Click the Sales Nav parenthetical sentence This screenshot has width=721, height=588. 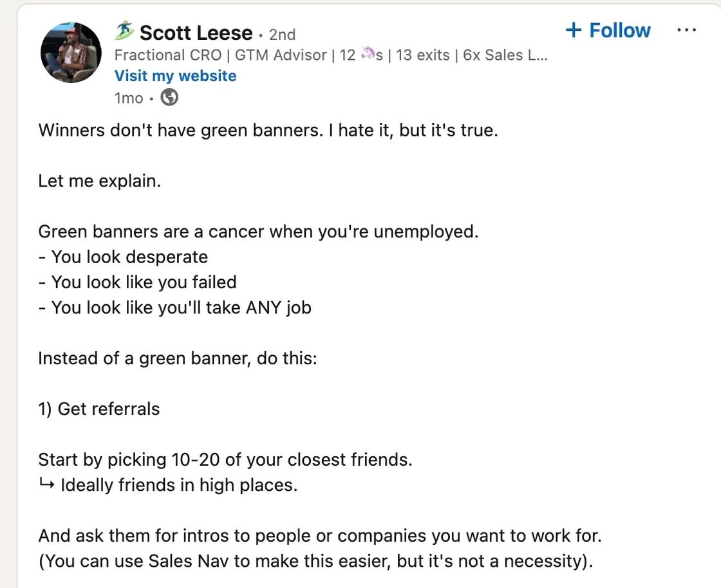316,561
